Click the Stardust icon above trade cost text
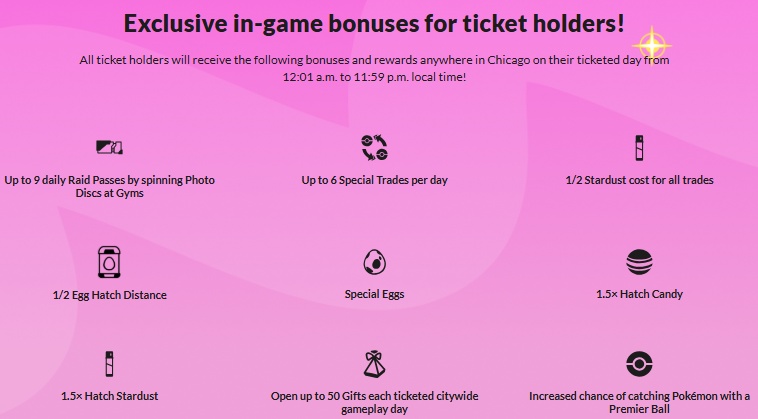The width and height of the screenshot is (758, 419). 639,148
